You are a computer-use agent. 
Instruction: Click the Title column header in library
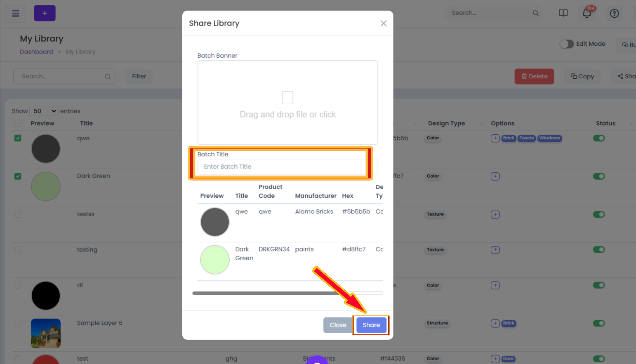(86, 123)
